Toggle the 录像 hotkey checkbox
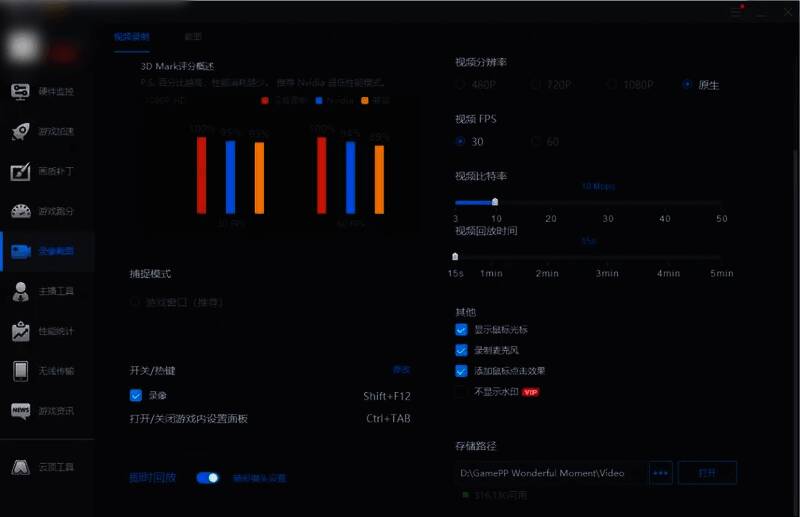The width and height of the screenshot is (800, 517). (136, 396)
